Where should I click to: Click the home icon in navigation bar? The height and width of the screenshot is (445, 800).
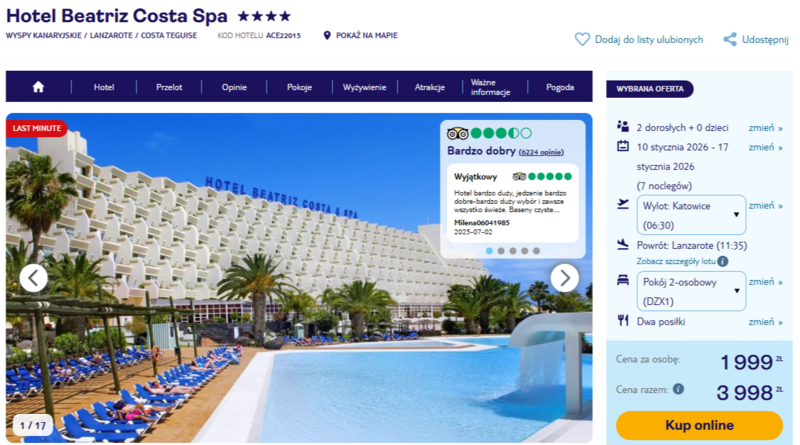click(x=38, y=87)
